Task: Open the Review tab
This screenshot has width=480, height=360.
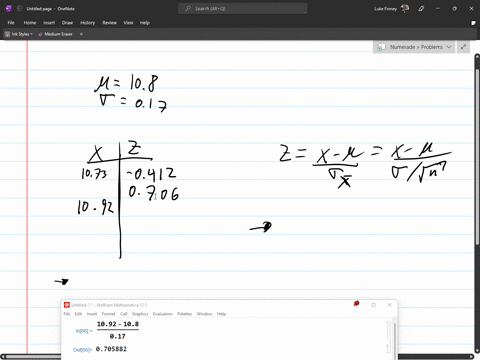Action: point(109,23)
